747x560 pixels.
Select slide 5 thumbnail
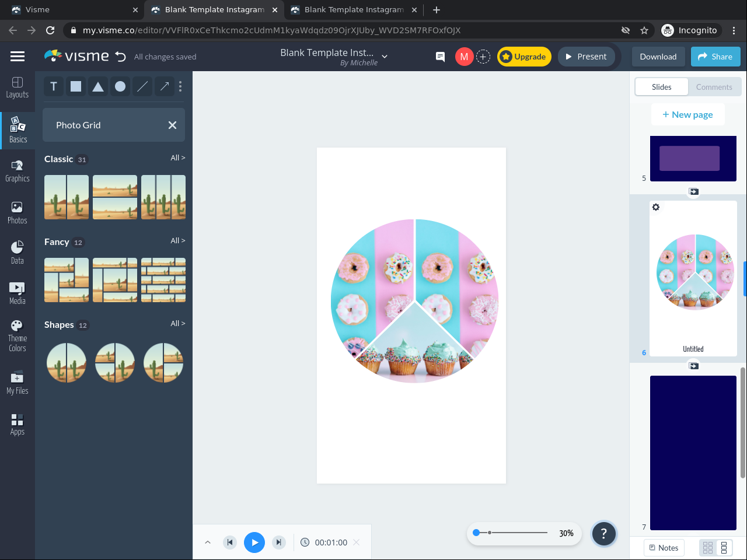(x=693, y=159)
